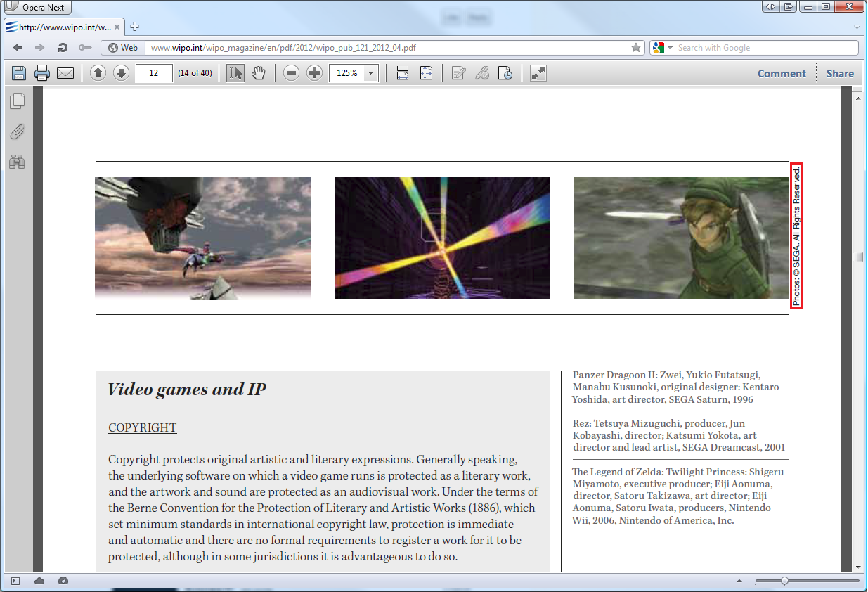The height and width of the screenshot is (592, 868).
Task: Click the Opera Link cloud icon
Action: (39, 581)
